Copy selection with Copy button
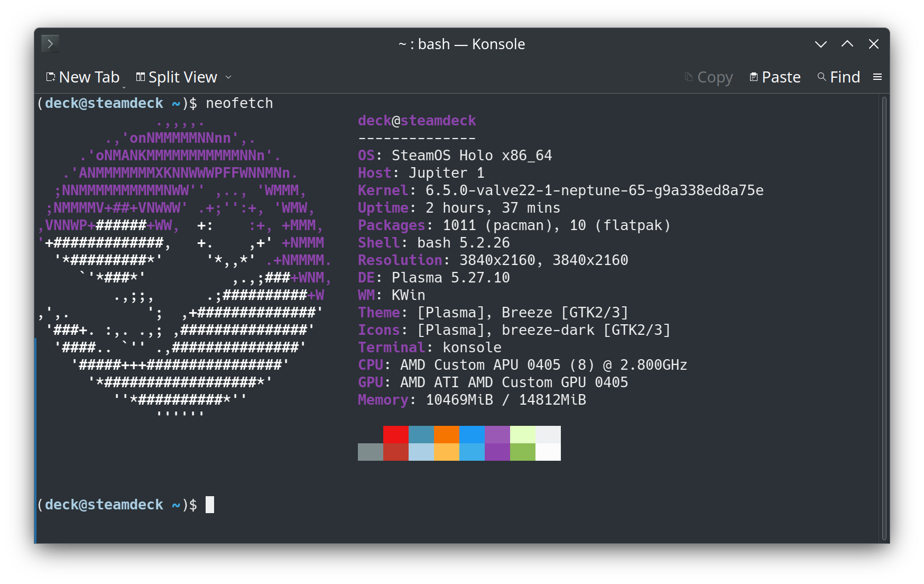Viewport: 924px width, 584px height. (708, 77)
